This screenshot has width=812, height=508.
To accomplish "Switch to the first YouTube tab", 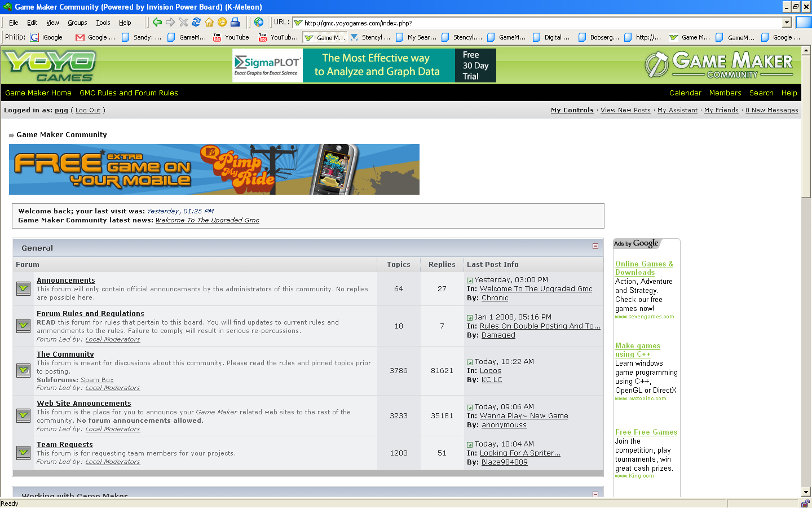I will point(231,37).
